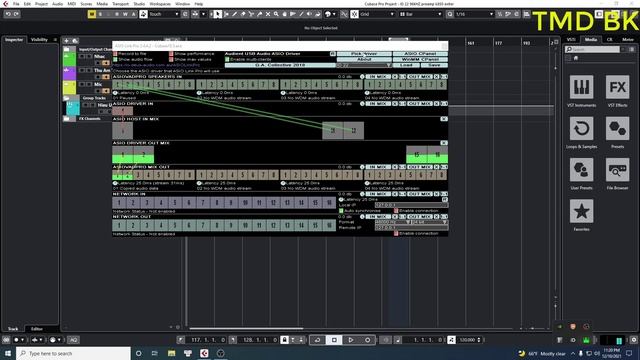Click the Nhac track green color swatch
Image resolution: width=640 pixels, height=360 pixels.
point(69,59)
